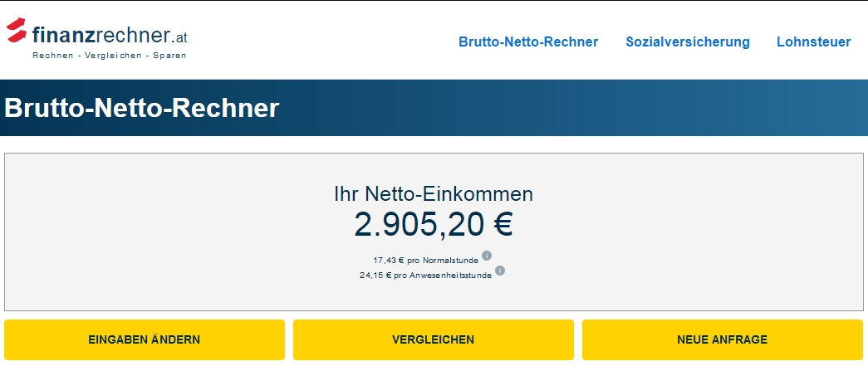The height and width of the screenshot is (366, 868).
Task: Open the Lohnsteuer navigation link
Action: pyautogui.click(x=814, y=42)
